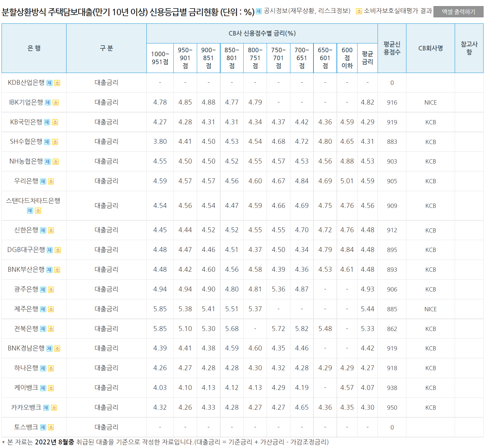486x448 pixels.
Task: Open 우리은행 재 disclosure icon
Action: pos(43,181)
